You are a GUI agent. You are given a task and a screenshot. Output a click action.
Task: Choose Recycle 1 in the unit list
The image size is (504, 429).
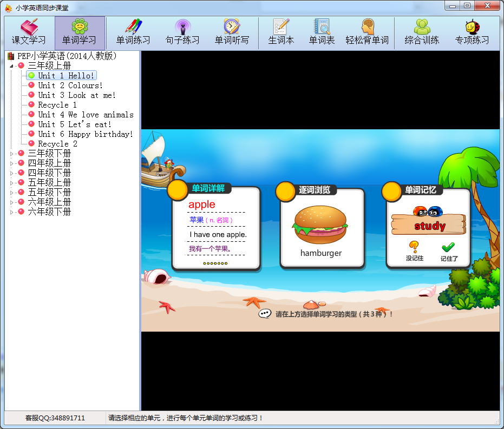tap(57, 105)
